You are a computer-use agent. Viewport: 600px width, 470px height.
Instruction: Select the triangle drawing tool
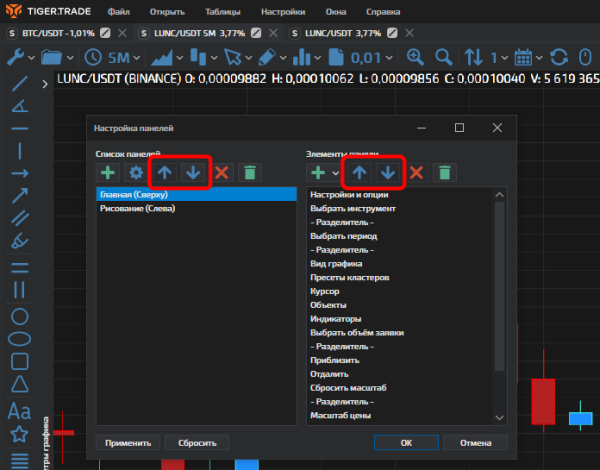pyautogui.click(x=18, y=386)
